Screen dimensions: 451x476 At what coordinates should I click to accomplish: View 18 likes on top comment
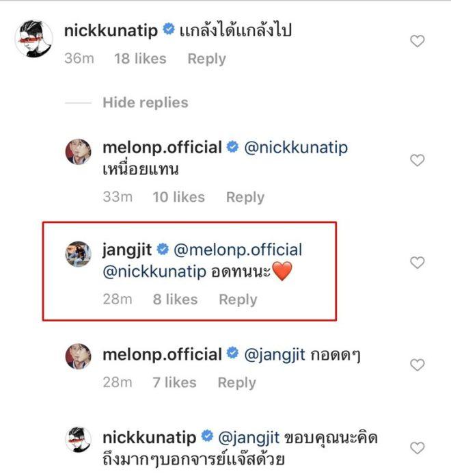coord(141,59)
